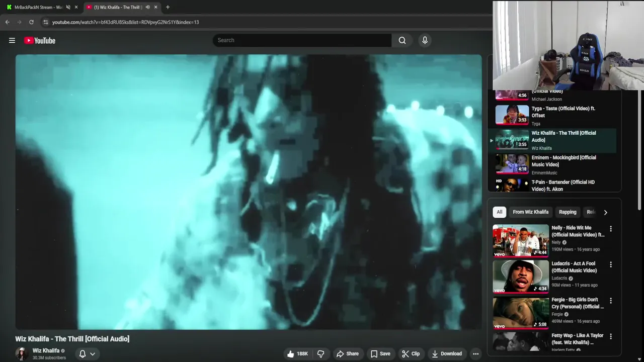Mute the Wiz Khalifa tab audio
Screen dimensions: 644x362
(147, 7)
